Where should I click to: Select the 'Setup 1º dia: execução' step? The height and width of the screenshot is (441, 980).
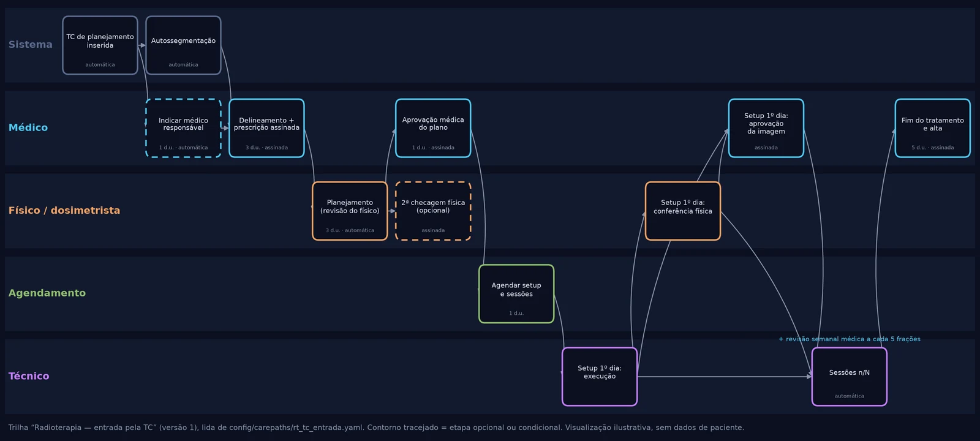(x=600, y=377)
